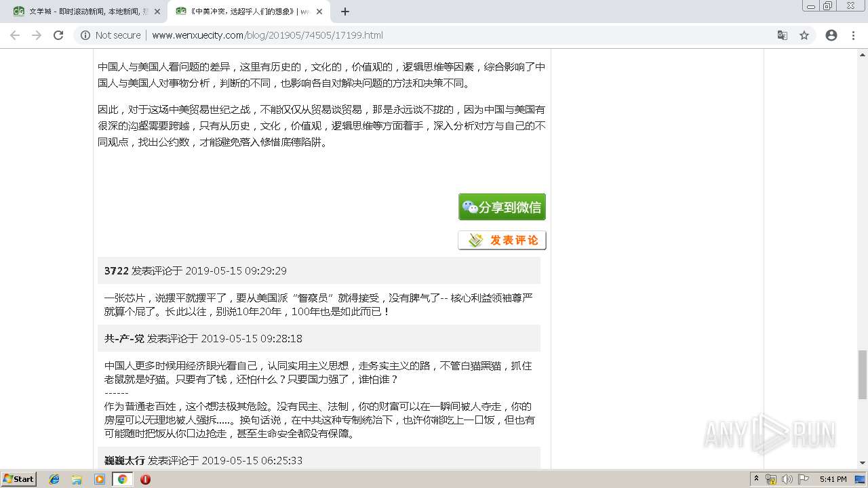This screenshot has height=488, width=868.
Task: Go forward to next page
Action: 37,35
